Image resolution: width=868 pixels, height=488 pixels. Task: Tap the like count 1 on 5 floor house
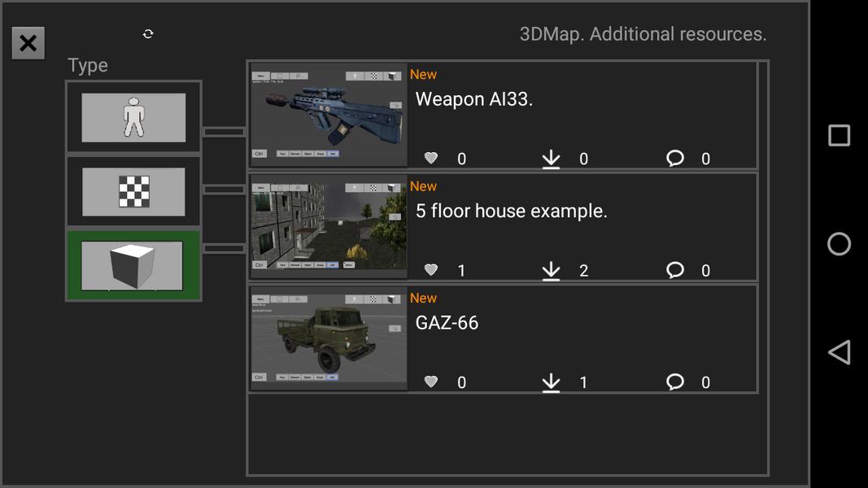tap(462, 271)
